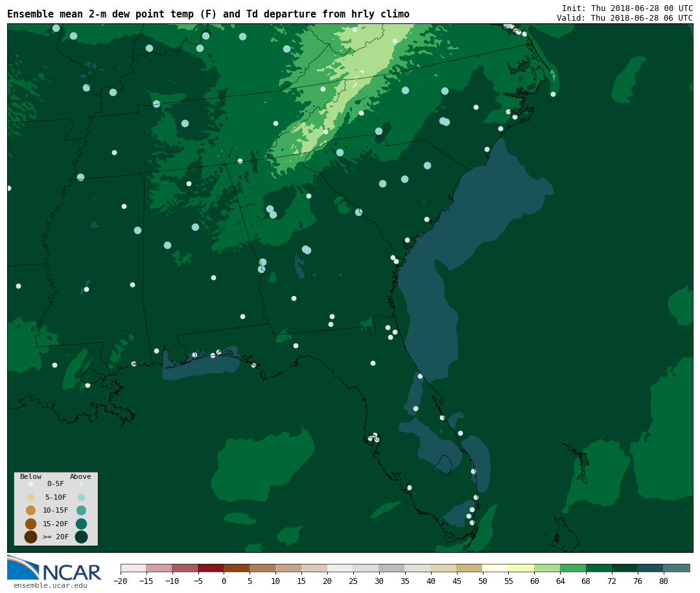Screen dimensions: 700x593
Task: Select the brown 0 to 5 color swatch
Action: [237, 568]
